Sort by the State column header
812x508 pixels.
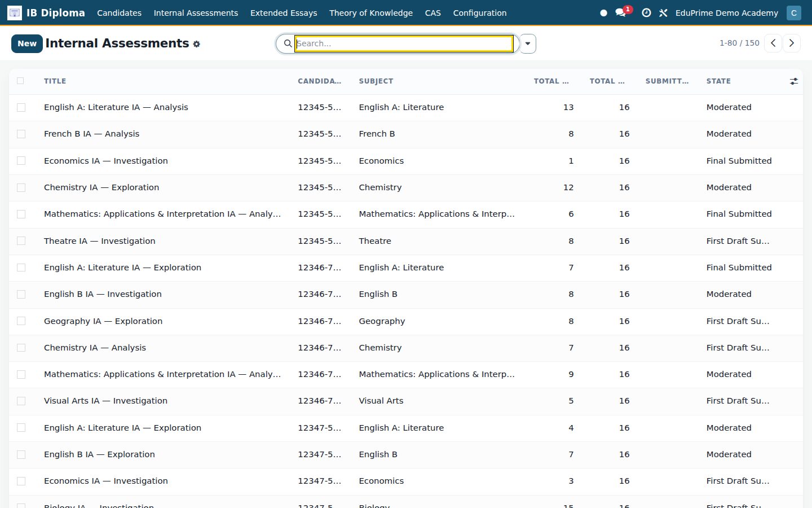(x=718, y=81)
